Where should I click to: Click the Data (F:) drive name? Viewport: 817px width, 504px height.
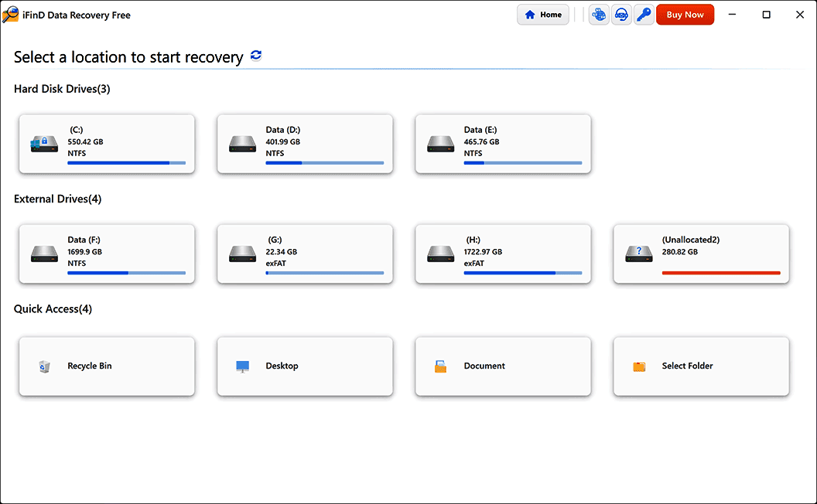(84, 240)
